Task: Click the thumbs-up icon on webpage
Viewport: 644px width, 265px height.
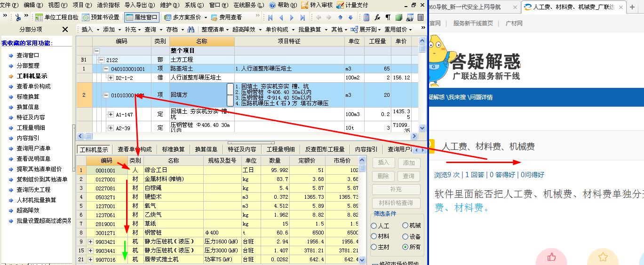Action: 551,257
